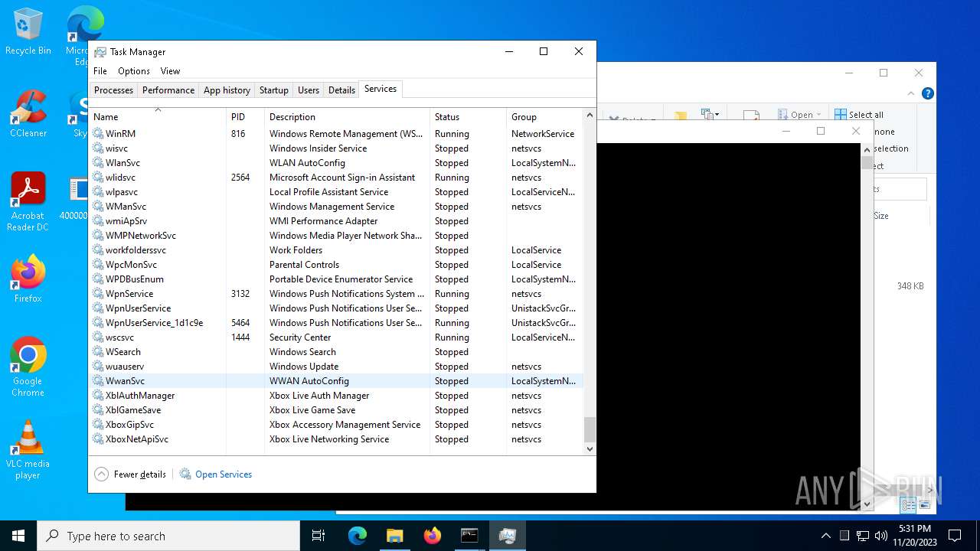Select the WpnUserService_1d1c9e row
Viewport: 980px width, 551px height.
(336, 323)
